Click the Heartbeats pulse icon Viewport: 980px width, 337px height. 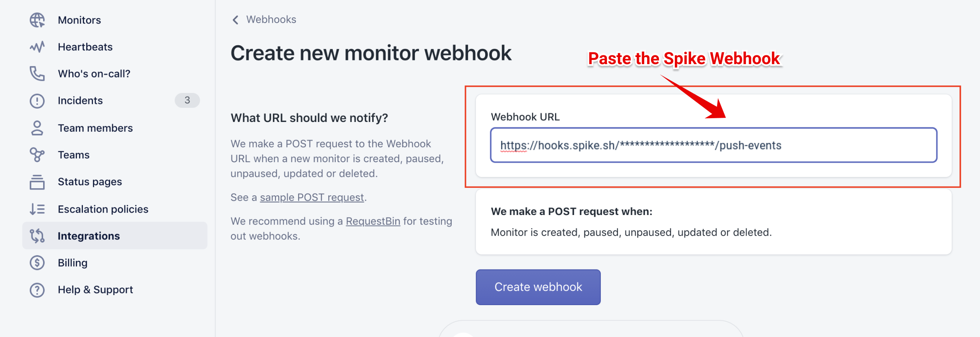click(37, 47)
